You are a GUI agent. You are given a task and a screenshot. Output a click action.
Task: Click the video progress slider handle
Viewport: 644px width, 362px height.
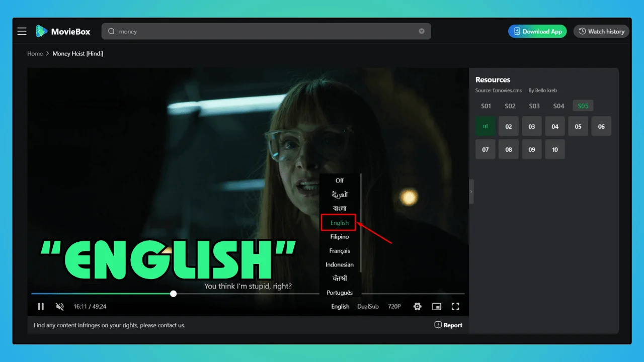pos(174,294)
